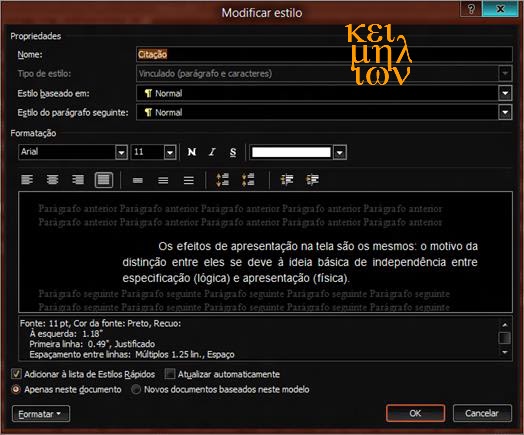The height and width of the screenshot is (435, 524).
Task: Click the description scrollbar thumb
Action: point(505,338)
